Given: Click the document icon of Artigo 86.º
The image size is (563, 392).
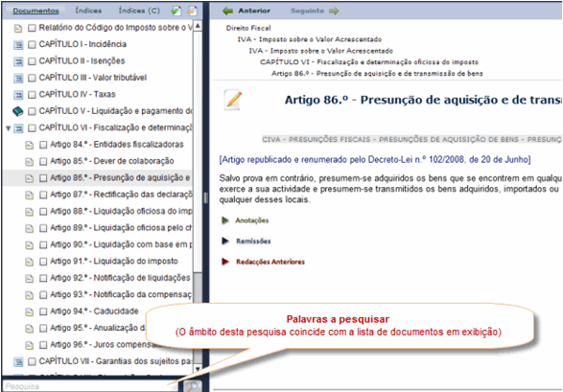Looking at the screenshot, I should (x=29, y=178).
